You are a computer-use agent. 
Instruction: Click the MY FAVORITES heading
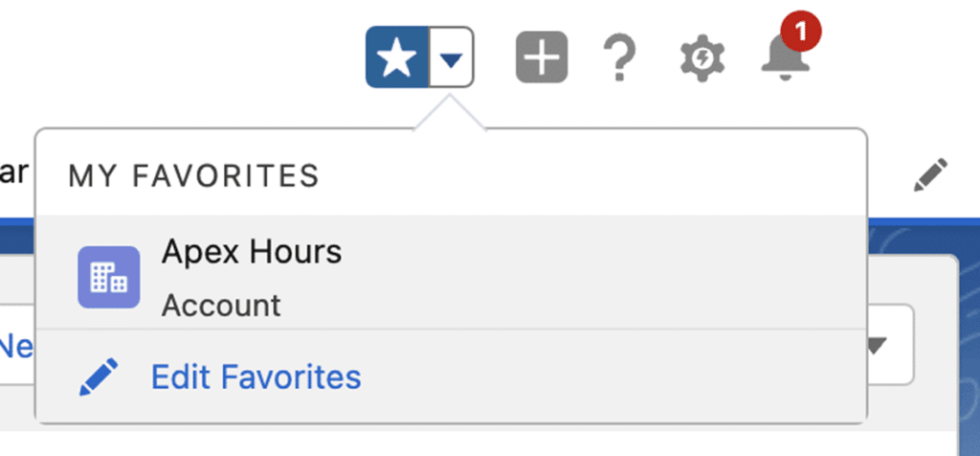(x=193, y=176)
